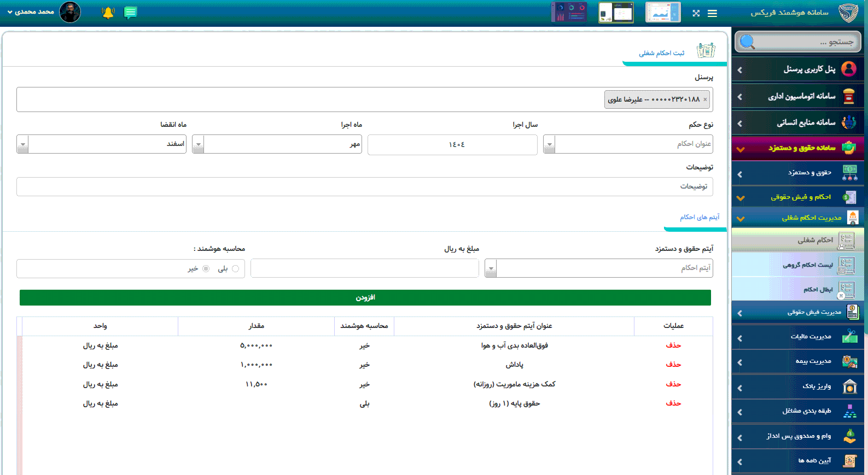Open مدیریت مالیات sidebar icon
The width and height of the screenshot is (868, 475).
click(849, 336)
